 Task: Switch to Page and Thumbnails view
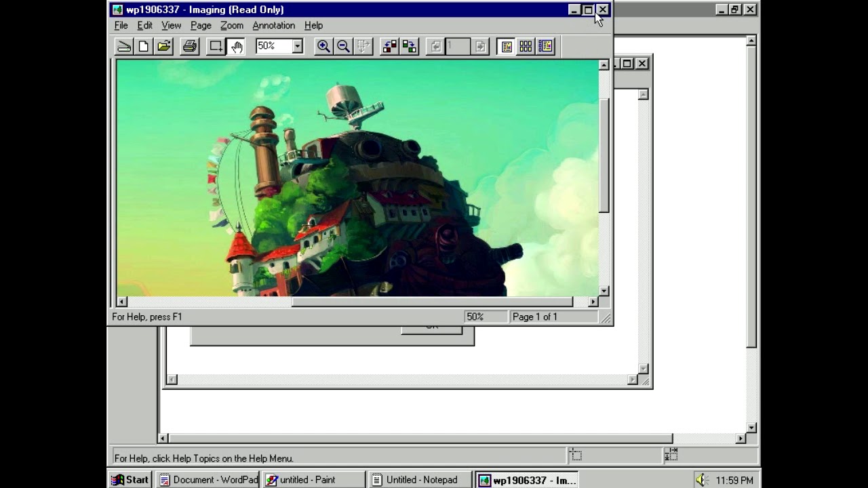(546, 46)
